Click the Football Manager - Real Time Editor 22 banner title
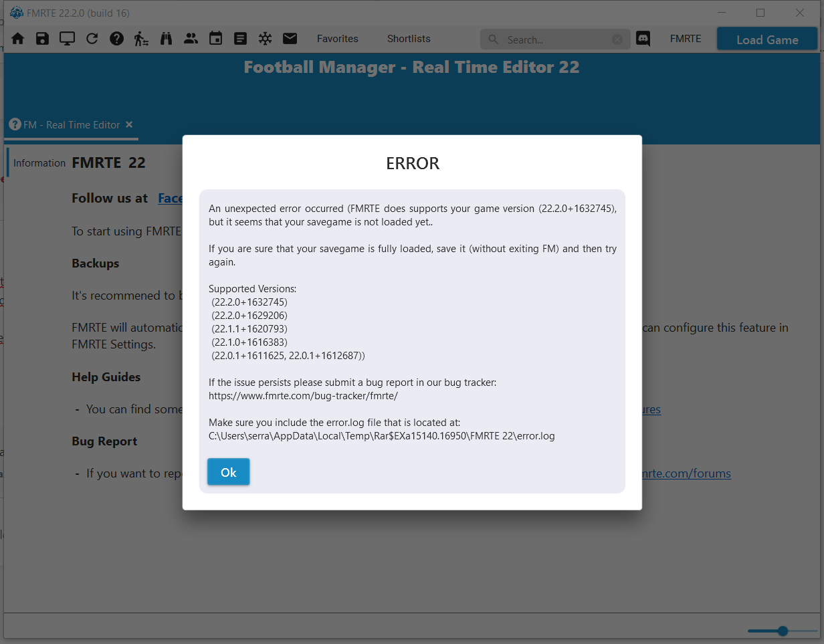Screen dimensions: 824x644 411,68
